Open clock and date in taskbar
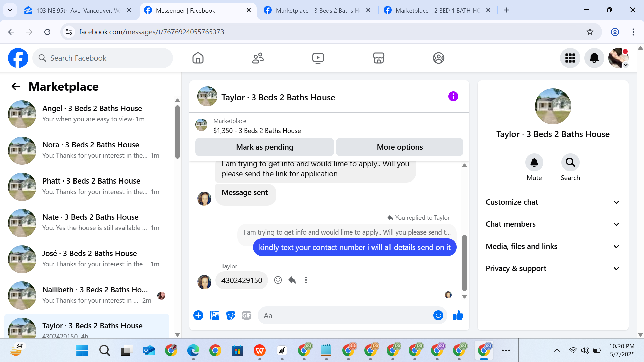 622,350
